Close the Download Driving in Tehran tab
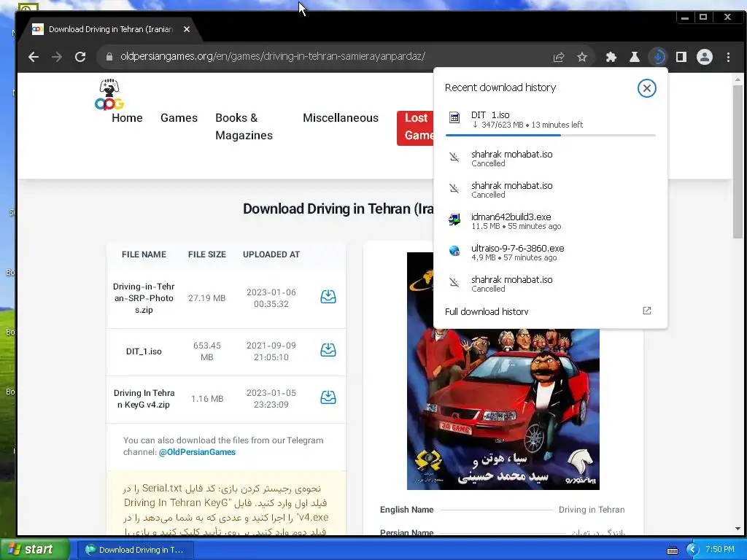This screenshot has width=747, height=560. (x=187, y=29)
